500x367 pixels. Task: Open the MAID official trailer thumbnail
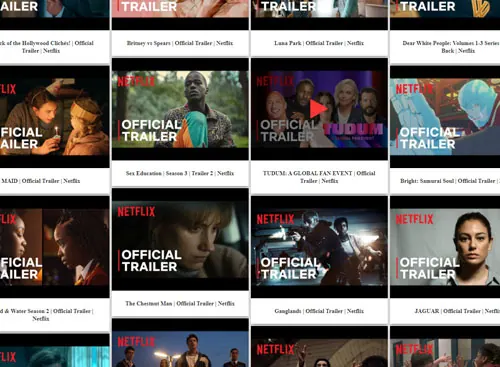coord(55,117)
